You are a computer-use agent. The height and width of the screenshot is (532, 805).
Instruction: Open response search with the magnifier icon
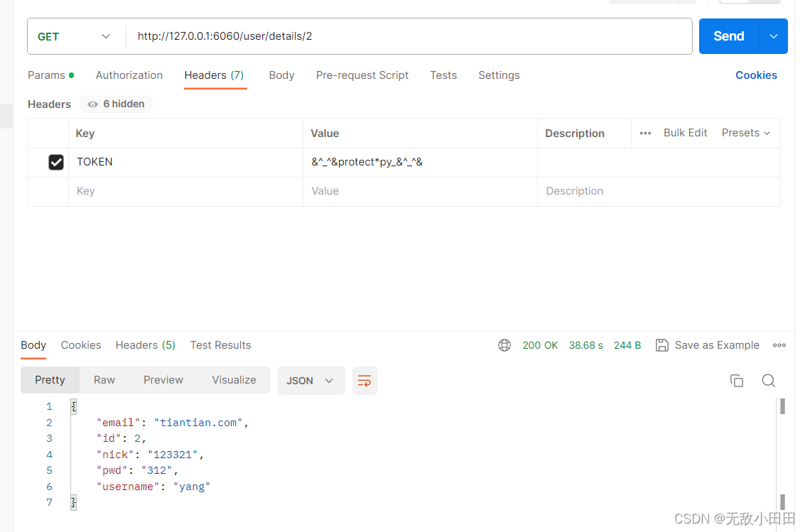coord(768,381)
